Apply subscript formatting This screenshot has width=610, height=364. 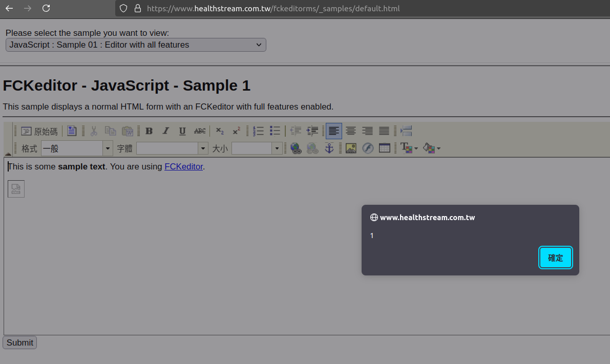(220, 131)
